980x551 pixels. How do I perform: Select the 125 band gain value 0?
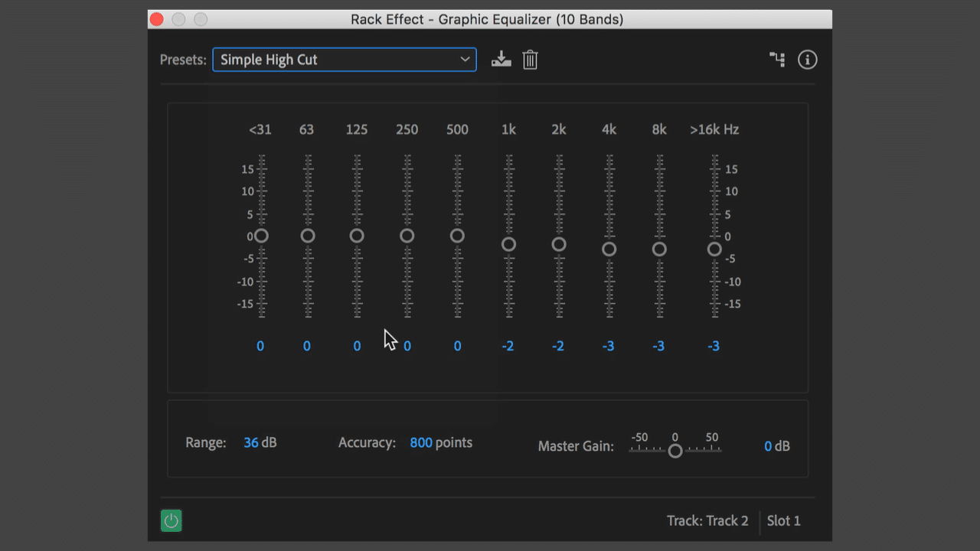pos(357,346)
